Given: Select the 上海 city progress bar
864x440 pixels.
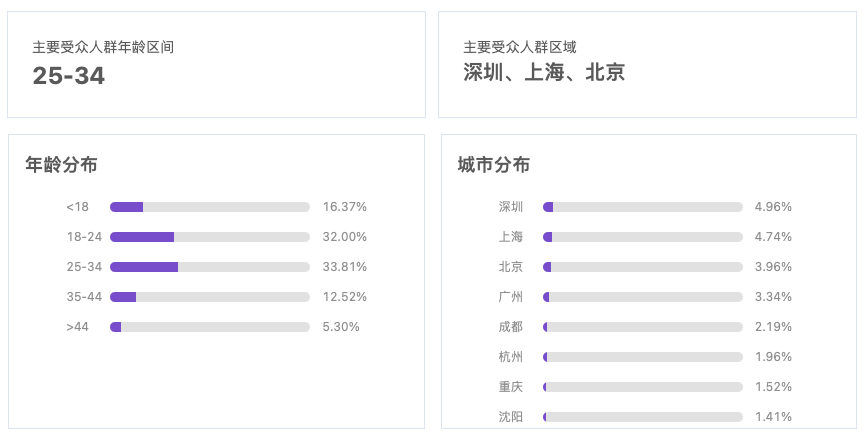Looking at the screenshot, I should pos(642,237).
